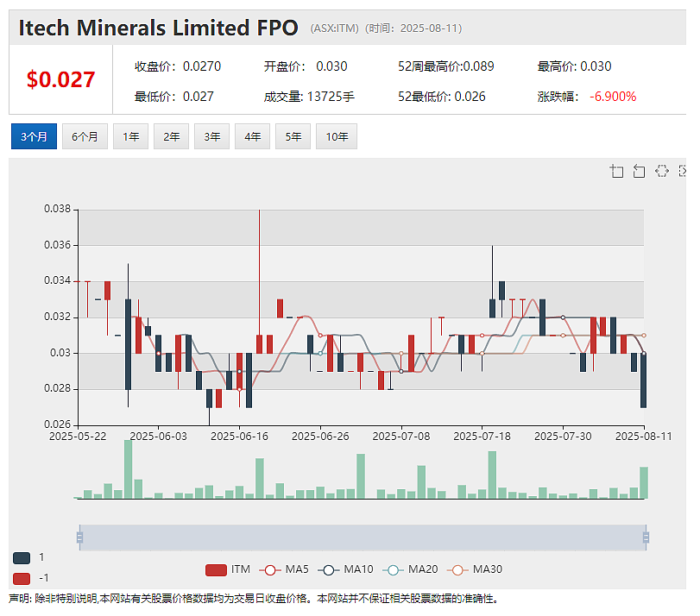
Task: Click the Itech Minerals Limited FPO title
Action: pos(158,28)
